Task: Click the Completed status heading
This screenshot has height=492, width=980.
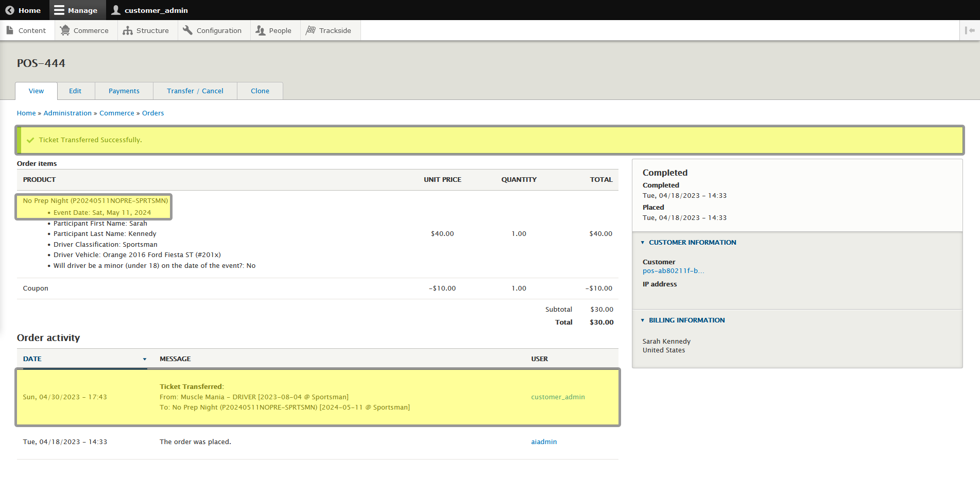Action: 665,173
